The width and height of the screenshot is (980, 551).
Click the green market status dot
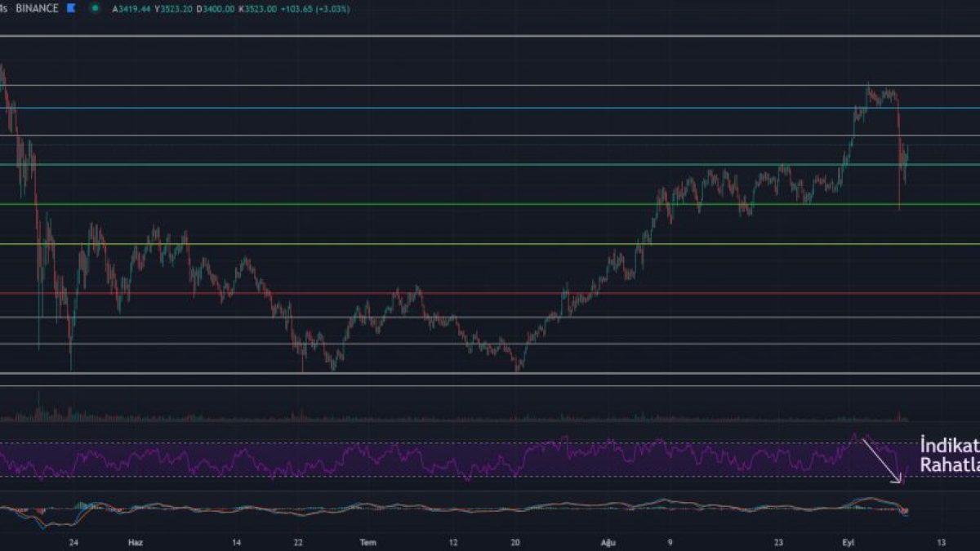click(96, 8)
